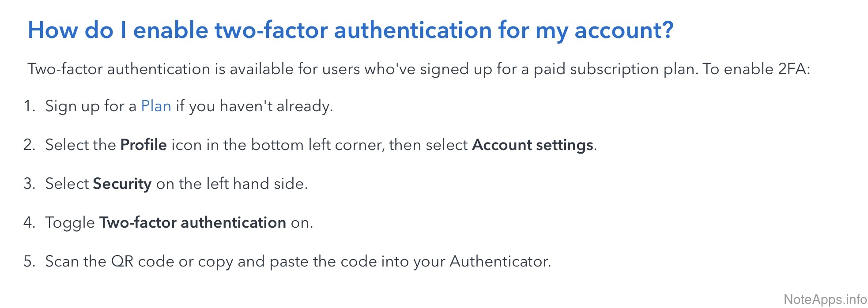The height and width of the screenshot is (308, 868).
Task: Click the list number 1 marker
Action: (29, 106)
